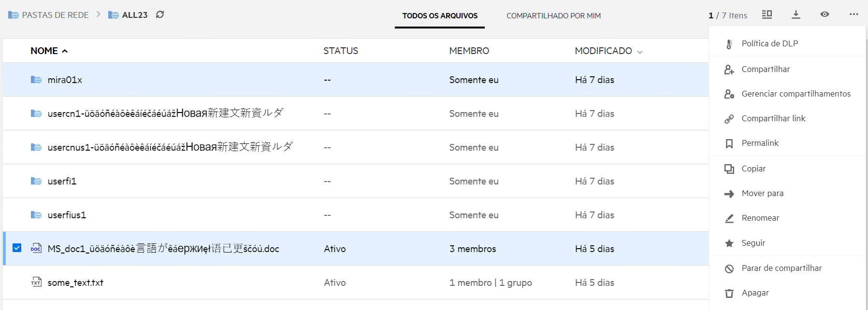
Task: Expand the MODIFICADO column sort chevron
Action: pyautogui.click(x=640, y=52)
